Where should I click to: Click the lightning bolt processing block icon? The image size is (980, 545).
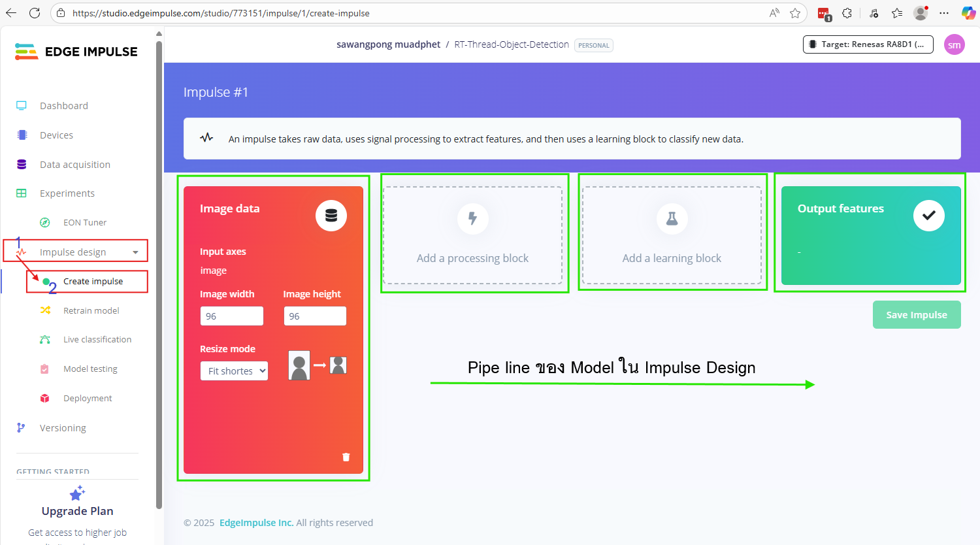[x=472, y=218]
